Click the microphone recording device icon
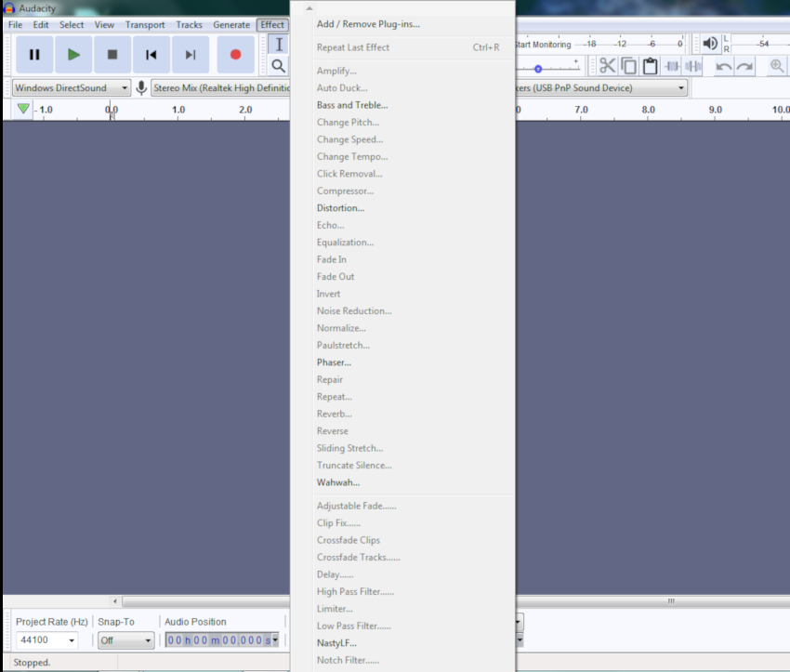Viewport: 790px width, 672px height. click(x=141, y=87)
